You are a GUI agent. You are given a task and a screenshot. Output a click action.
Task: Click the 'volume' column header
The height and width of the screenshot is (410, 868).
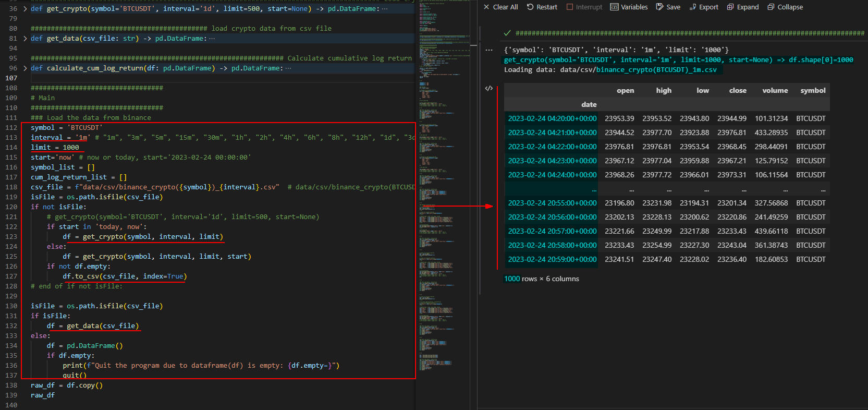(x=775, y=91)
